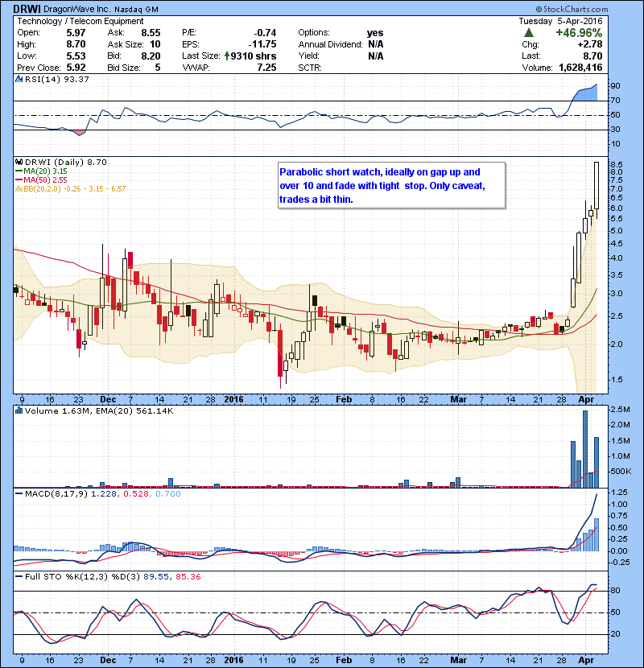Click the Volume value 1,628,416
The height and width of the screenshot is (668, 644).
coord(580,68)
